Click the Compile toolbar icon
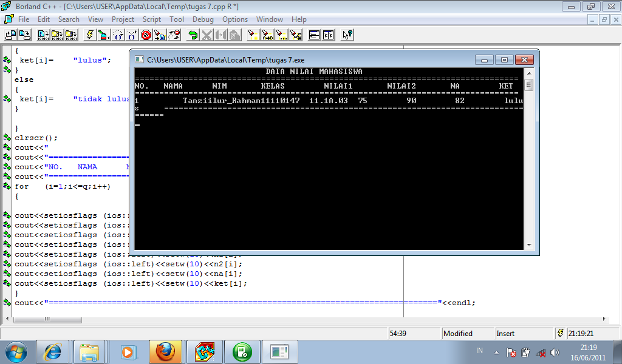Screen dimensions: 622x364 tap(43, 35)
